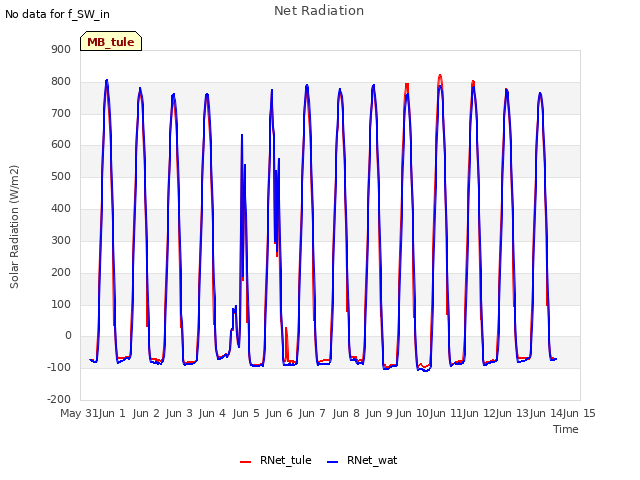Select the Net Radiation chart title

tap(319, 11)
